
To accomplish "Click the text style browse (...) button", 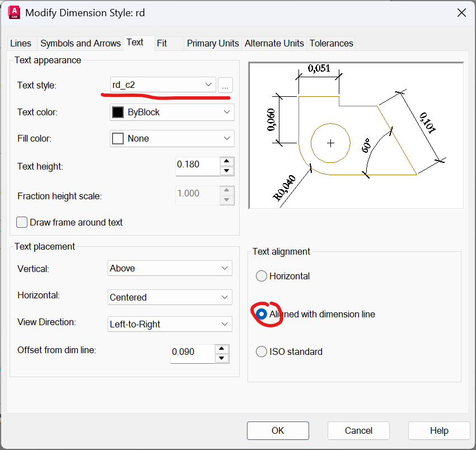I will [225, 85].
